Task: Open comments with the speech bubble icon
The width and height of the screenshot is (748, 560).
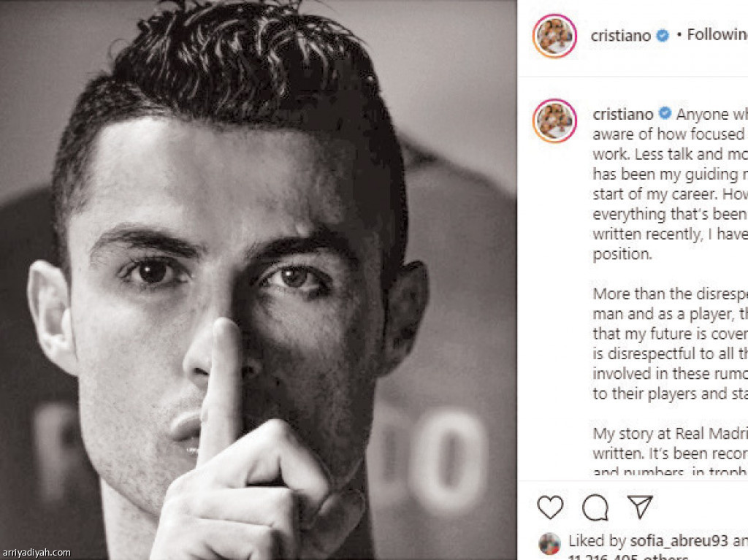Action: [595, 507]
